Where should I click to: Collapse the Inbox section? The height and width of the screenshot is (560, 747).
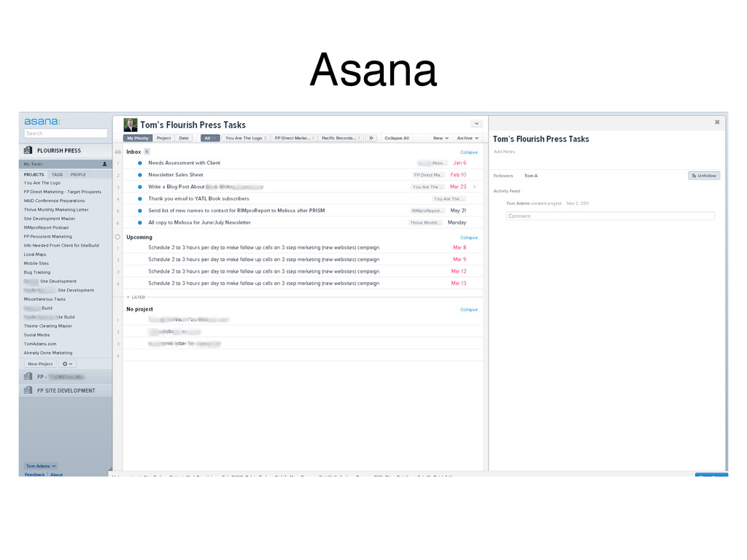[469, 152]
